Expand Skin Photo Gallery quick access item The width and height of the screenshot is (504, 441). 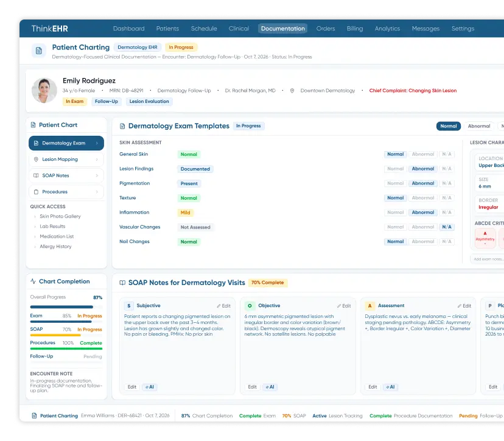(35, 216)
